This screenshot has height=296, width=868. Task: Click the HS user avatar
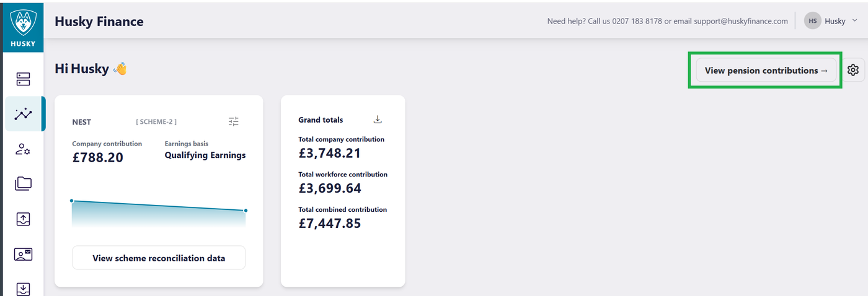pos(813,21)
